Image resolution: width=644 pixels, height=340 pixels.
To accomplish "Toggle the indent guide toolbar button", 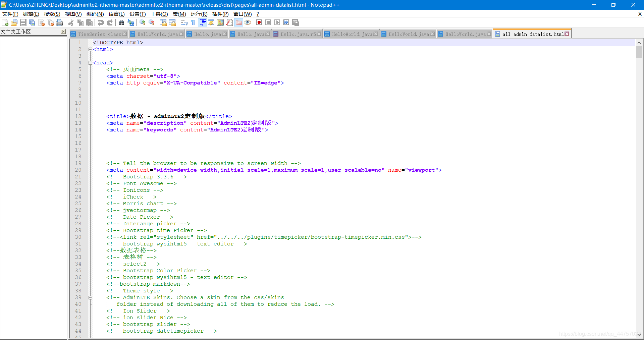I will click(202, 22).
